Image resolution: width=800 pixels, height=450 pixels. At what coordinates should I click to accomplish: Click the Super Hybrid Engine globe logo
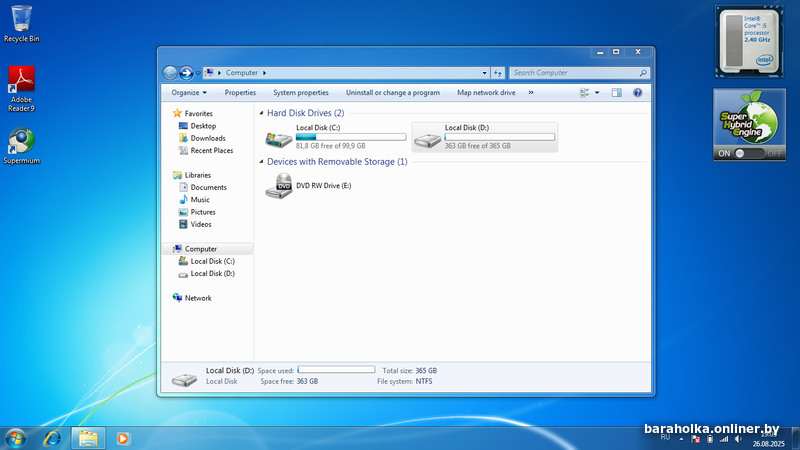point(750,119)
